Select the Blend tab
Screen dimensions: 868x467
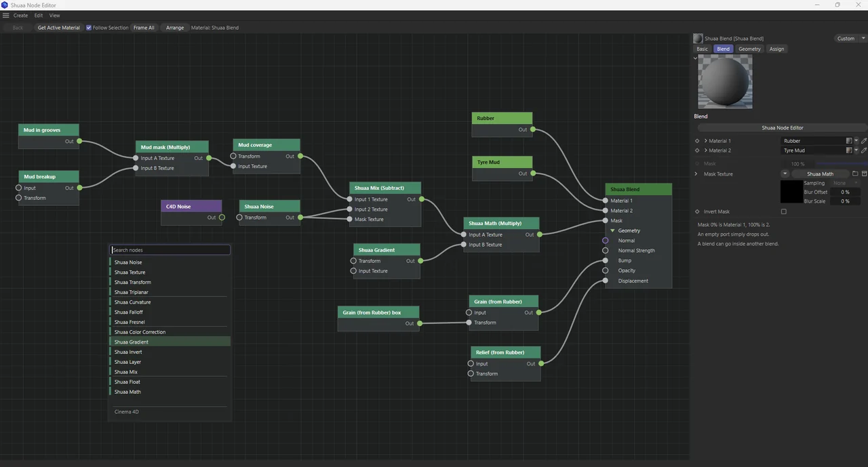[x=724, y=49]
